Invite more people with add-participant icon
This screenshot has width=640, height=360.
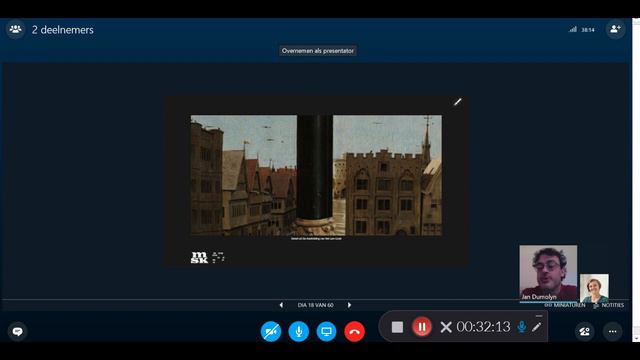tap(615, 29)
